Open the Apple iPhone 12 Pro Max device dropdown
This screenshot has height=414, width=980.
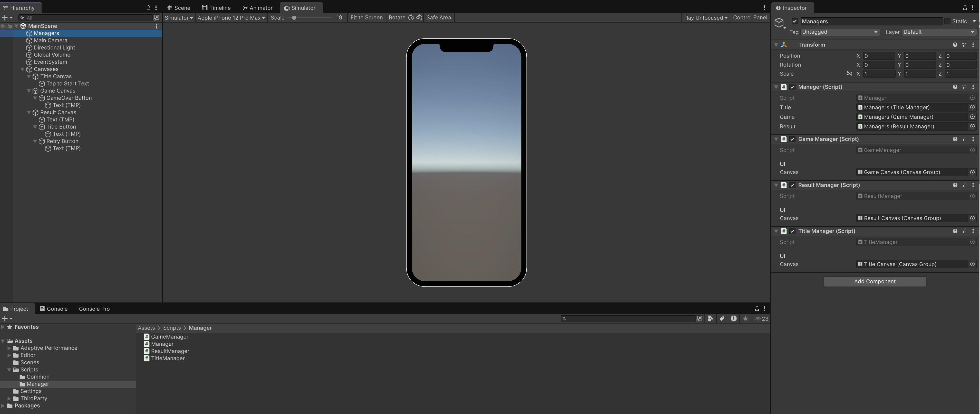[x=231, y=17]
